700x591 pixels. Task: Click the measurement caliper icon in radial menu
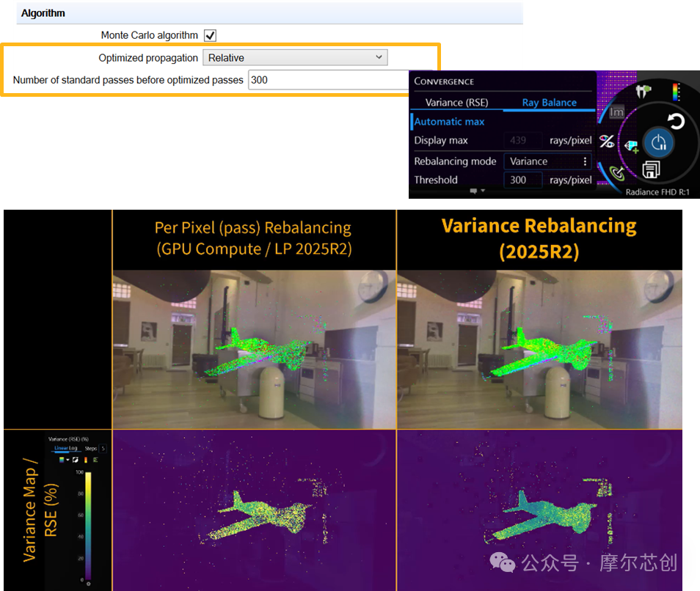click(x=643, y=92)
